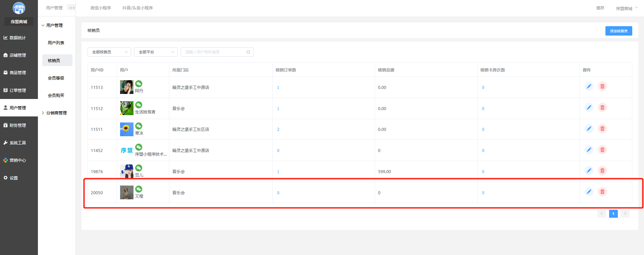The height and width of the screenshot is (255, 644).
Task: Open card count link for 生活拾荒者
Action: pos(483,109)
